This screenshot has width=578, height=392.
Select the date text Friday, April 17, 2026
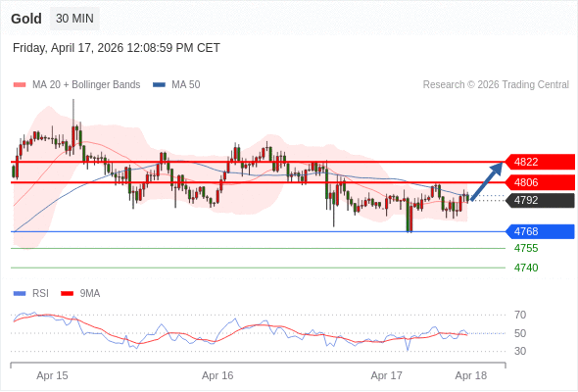[x=69, y=48]
